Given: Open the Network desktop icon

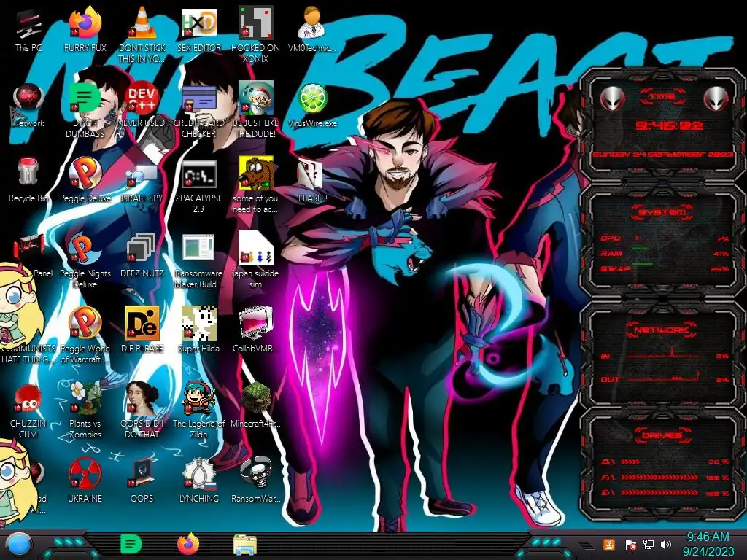Looking at the screenshot, I should point(28,106).
